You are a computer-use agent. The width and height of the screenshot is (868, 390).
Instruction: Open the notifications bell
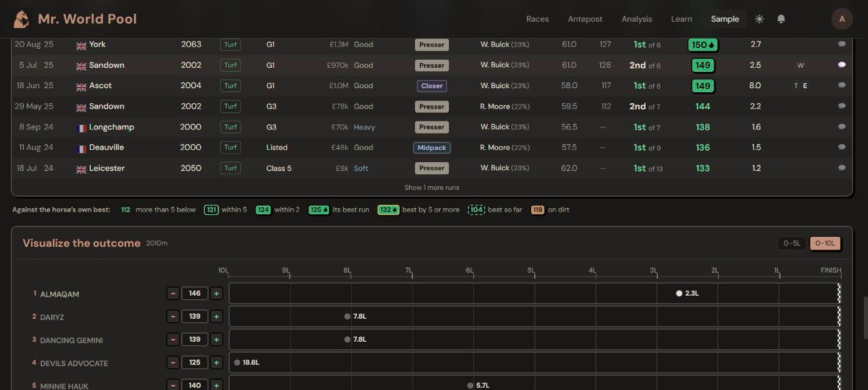click(x=781, y=19)
